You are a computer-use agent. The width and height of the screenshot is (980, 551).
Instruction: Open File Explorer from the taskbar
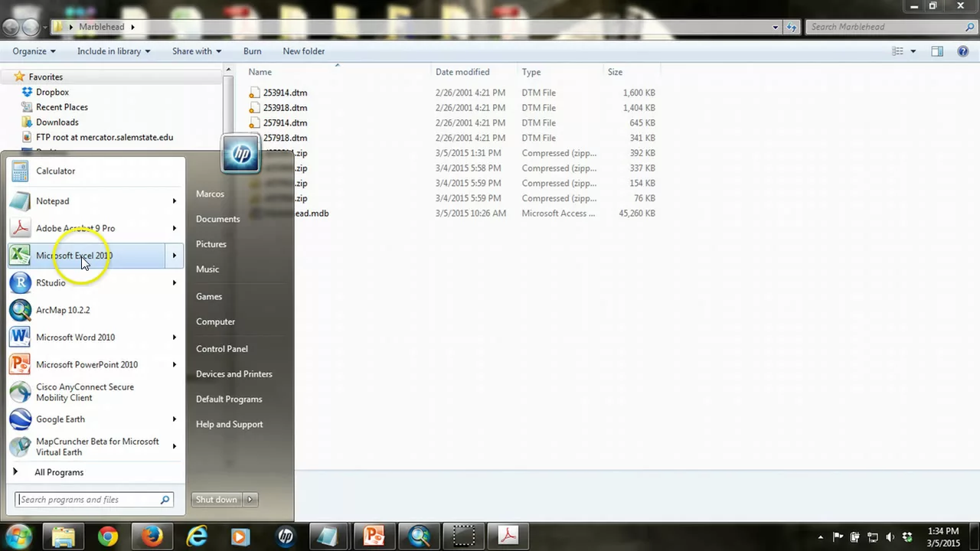64,536
